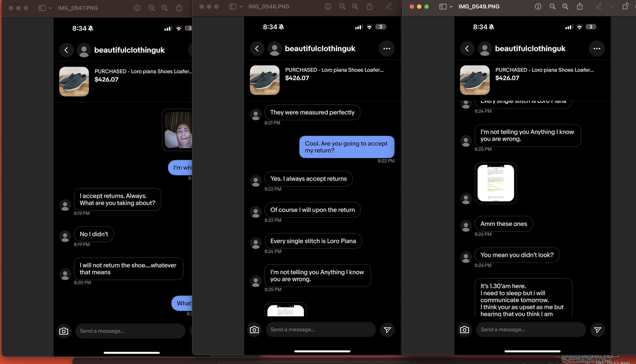The image size is (636, 364).
Task: Click the blue "Cool. Are you going to accept" message
Action: (347, 147)
